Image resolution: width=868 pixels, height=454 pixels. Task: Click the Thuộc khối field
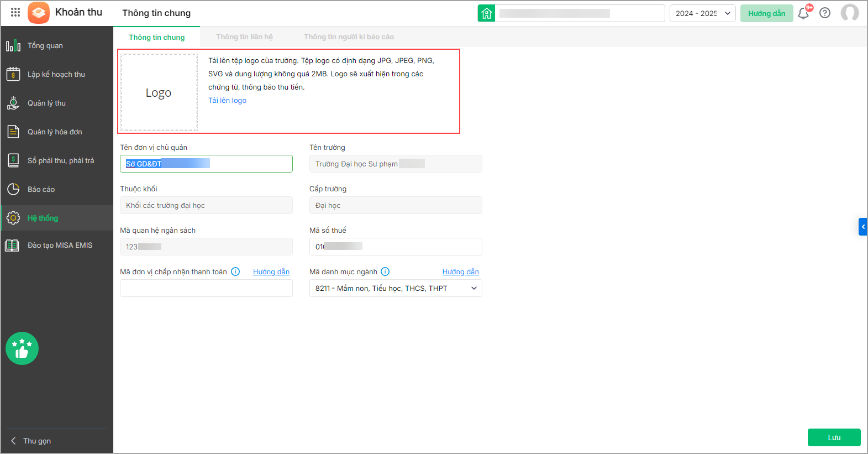coord(206,205)
